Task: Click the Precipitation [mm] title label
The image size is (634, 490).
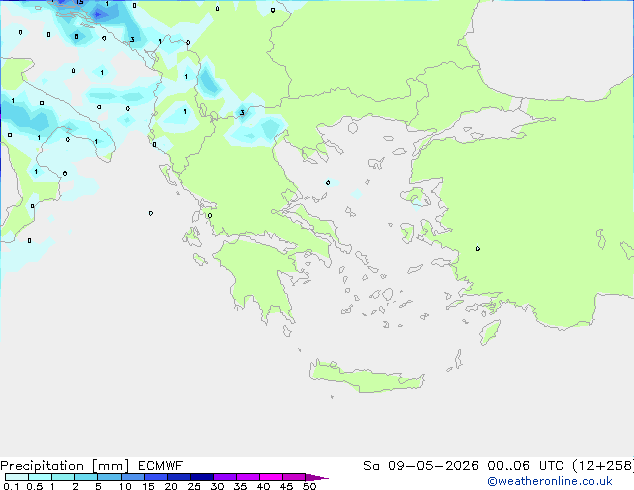Action: (64, 466)
